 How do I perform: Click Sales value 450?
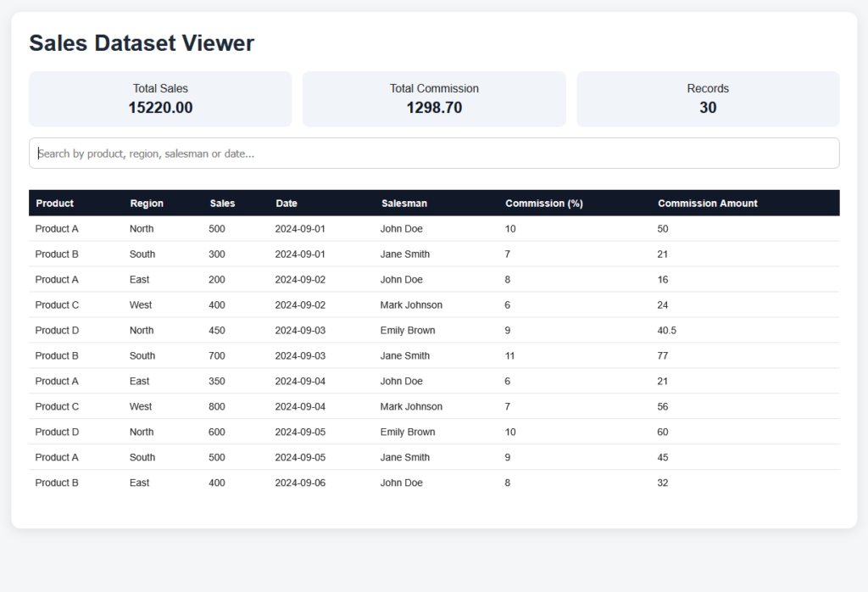click(217, 331)
